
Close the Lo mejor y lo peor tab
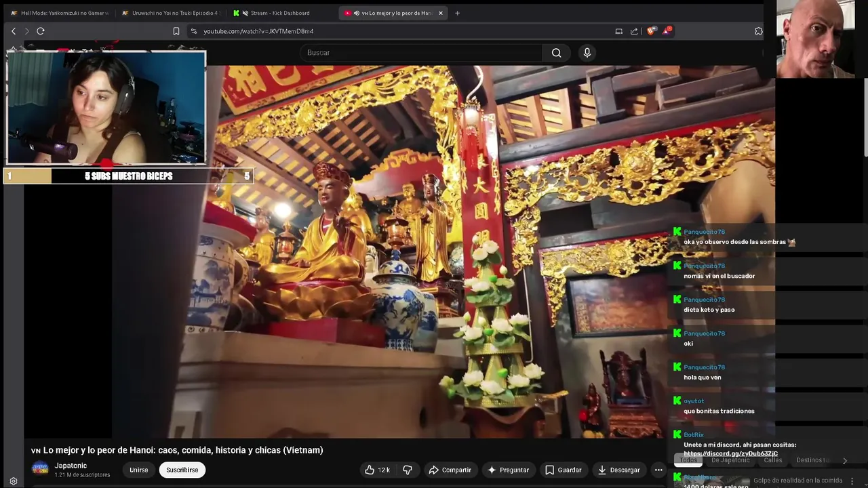(441, 13)
